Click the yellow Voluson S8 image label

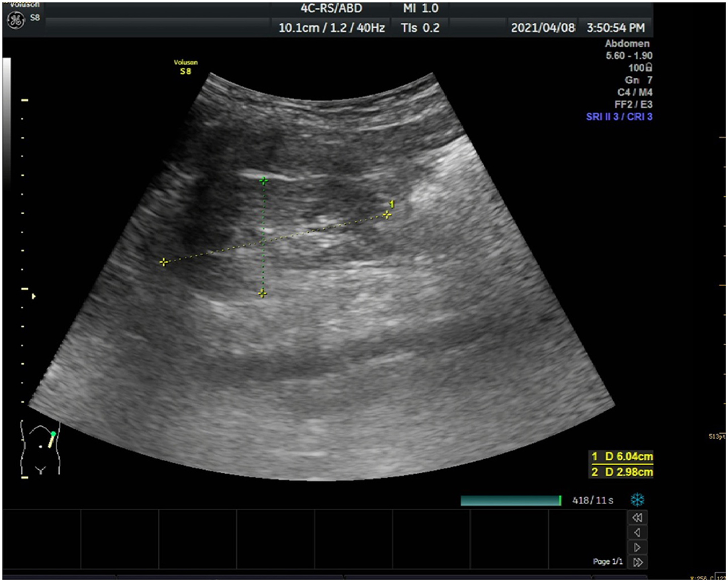(x=186, y=67)
